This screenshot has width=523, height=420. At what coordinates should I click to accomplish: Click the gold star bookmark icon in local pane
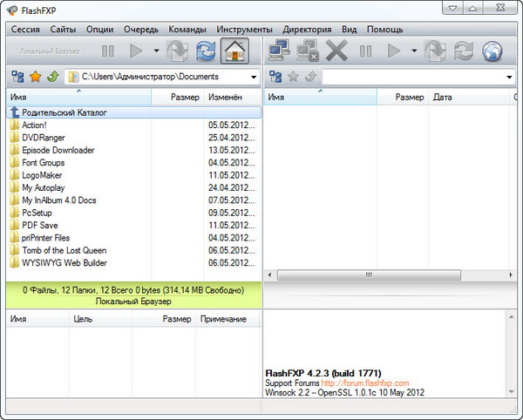point(36,77)
